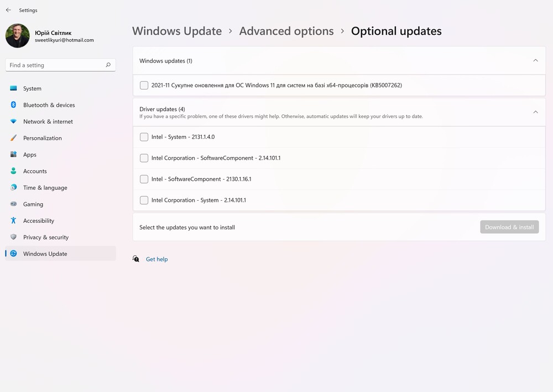Check the KB5007262 cumulative update checkbox

[144, 85]
